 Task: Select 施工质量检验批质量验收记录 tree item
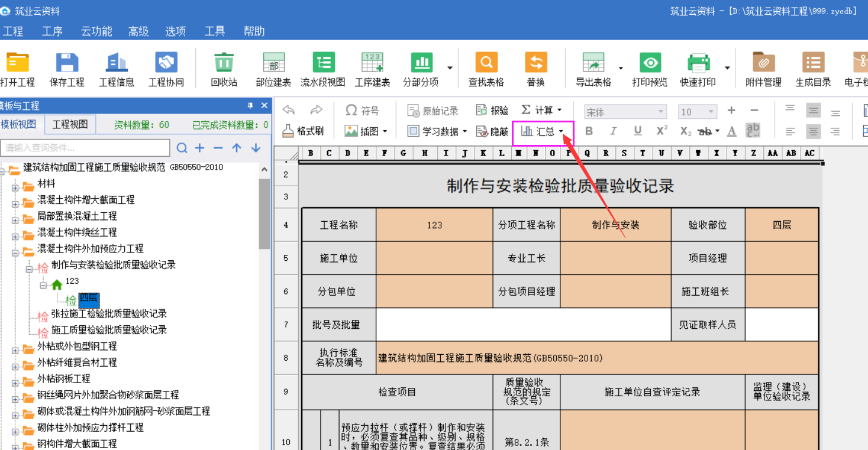(109, 329)
